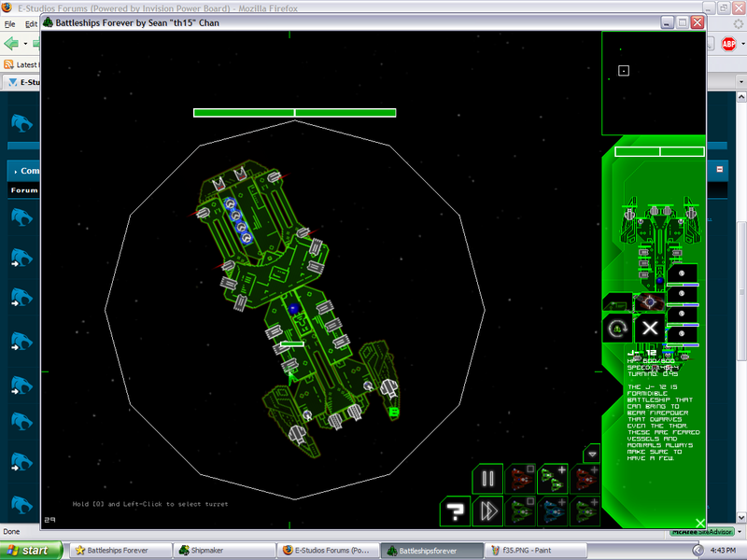Click the Firefox scrollbar up arrow
747x560 pixels.
pos(741,97)
